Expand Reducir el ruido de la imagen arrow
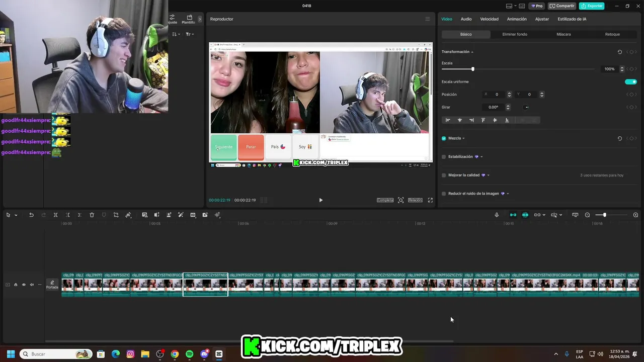The width and height of the screenshot is (644, 362). 508,194
